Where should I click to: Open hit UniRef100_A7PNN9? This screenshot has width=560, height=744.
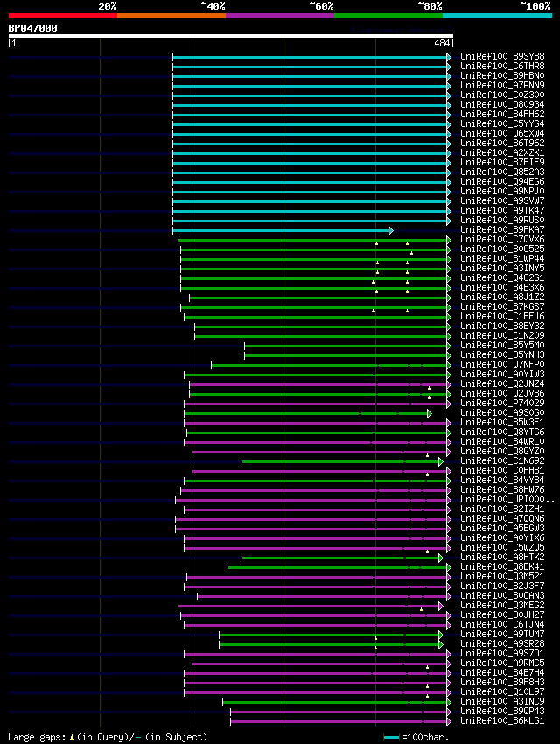502,85
